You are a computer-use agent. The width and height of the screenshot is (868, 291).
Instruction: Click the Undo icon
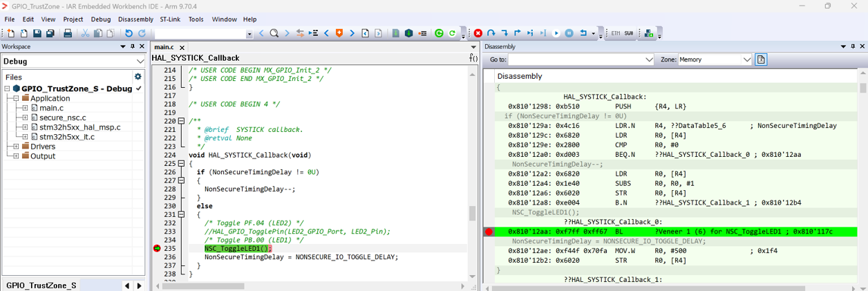(129, 33)
